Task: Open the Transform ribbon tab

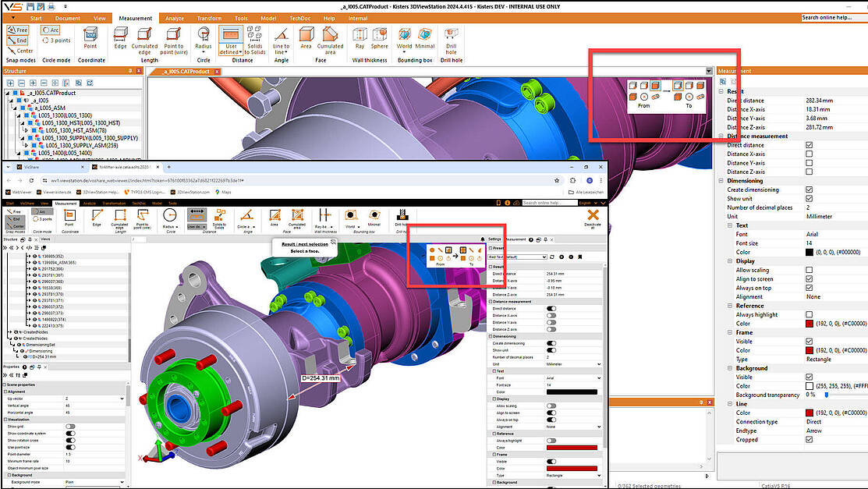Action: (x=208, y=17)
